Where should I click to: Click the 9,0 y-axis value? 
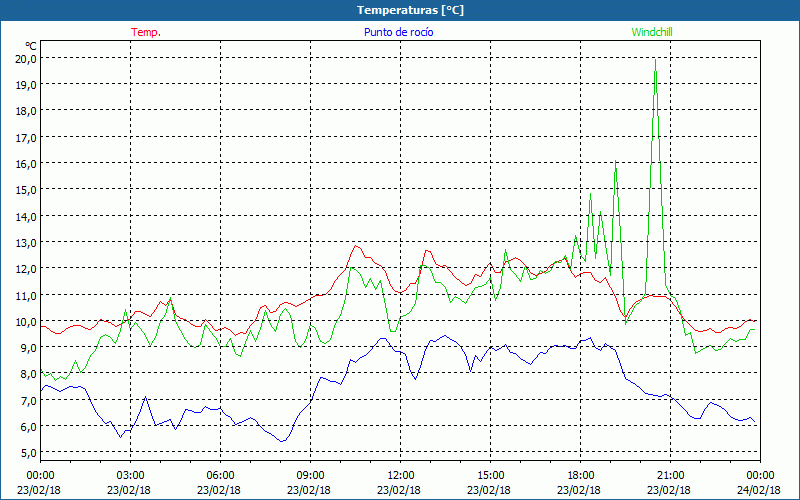pyautogui.click(x=29, y=348)
